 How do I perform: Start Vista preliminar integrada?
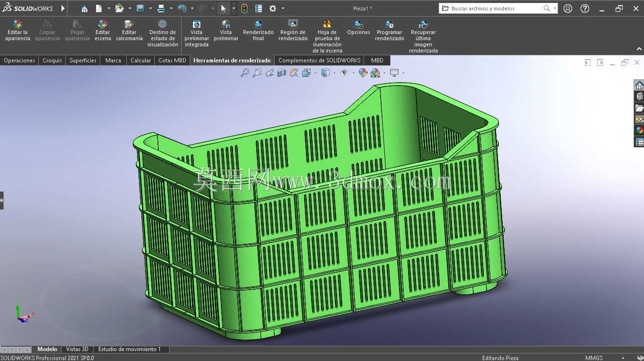pos(197,33)
